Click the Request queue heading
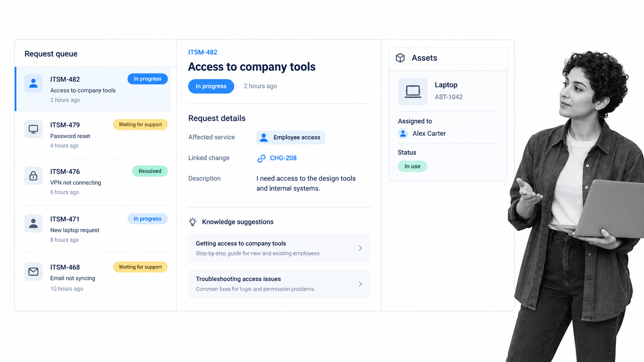Viewport: 644px width, 362px height. [51, 54]
